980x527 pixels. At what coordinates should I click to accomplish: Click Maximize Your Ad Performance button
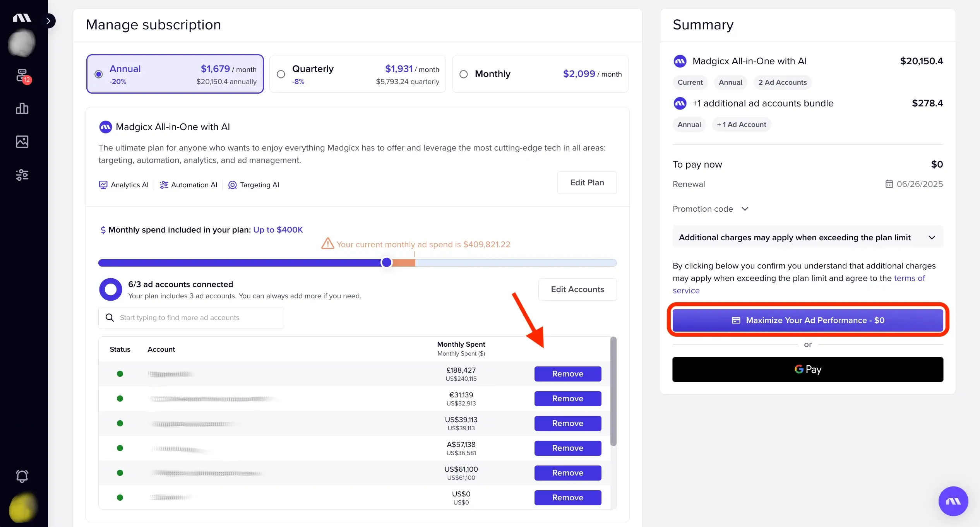click(808, 320)
